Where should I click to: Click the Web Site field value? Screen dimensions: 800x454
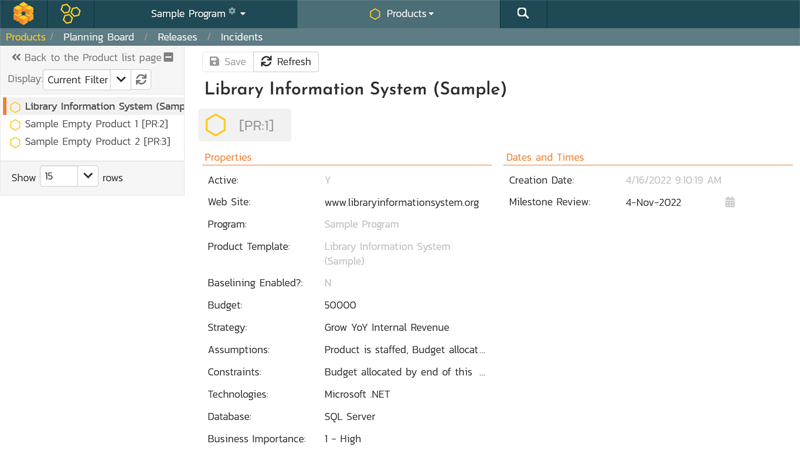coord(402,203)
